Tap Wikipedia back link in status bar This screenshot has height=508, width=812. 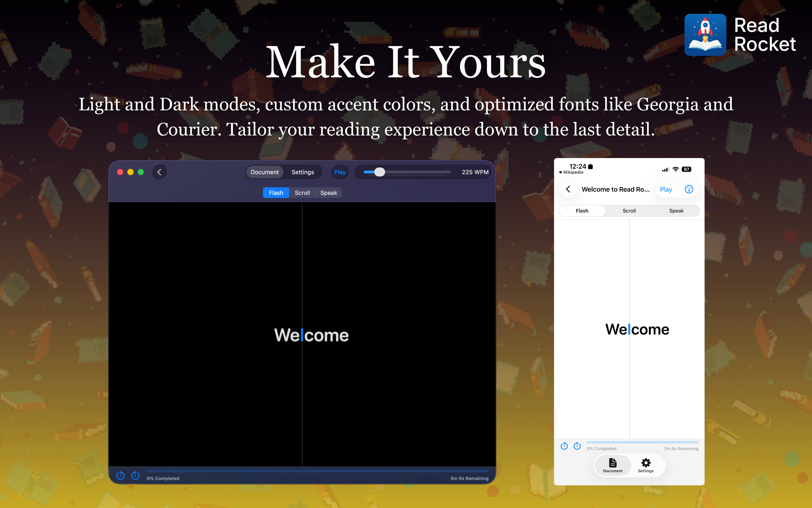pyautogui.click(x=571, y=172)
